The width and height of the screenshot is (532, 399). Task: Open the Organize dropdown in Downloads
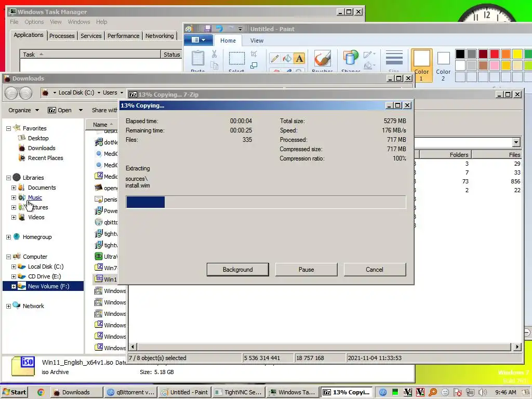pyautogui.click(x=23, y=110)
